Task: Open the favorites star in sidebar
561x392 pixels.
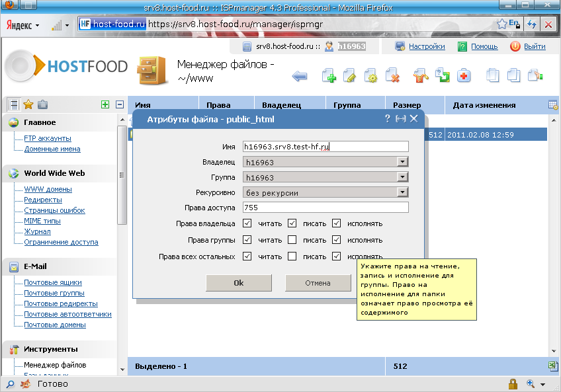Action: click(x=28, y=104)
